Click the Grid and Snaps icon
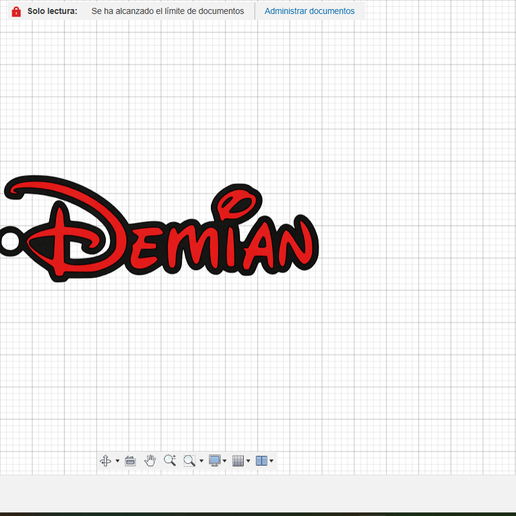Viewport: 516px width, 516px height. click(x=238, y=461)
